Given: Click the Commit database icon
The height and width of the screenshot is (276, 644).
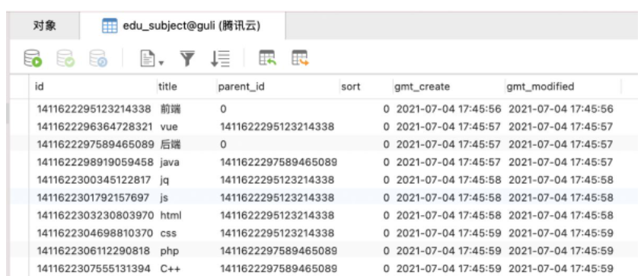Looking at the screenshot, I should (x=65, y=58).
